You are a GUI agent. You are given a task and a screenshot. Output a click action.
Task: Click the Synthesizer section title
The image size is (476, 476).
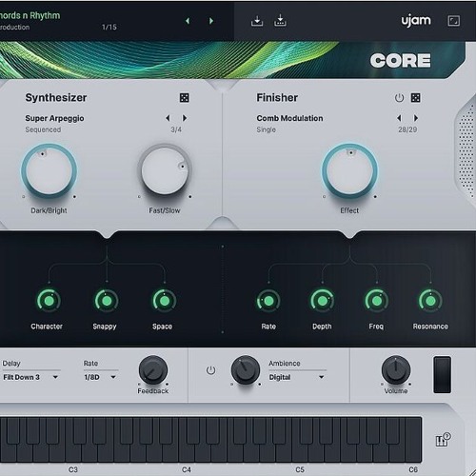56,97
